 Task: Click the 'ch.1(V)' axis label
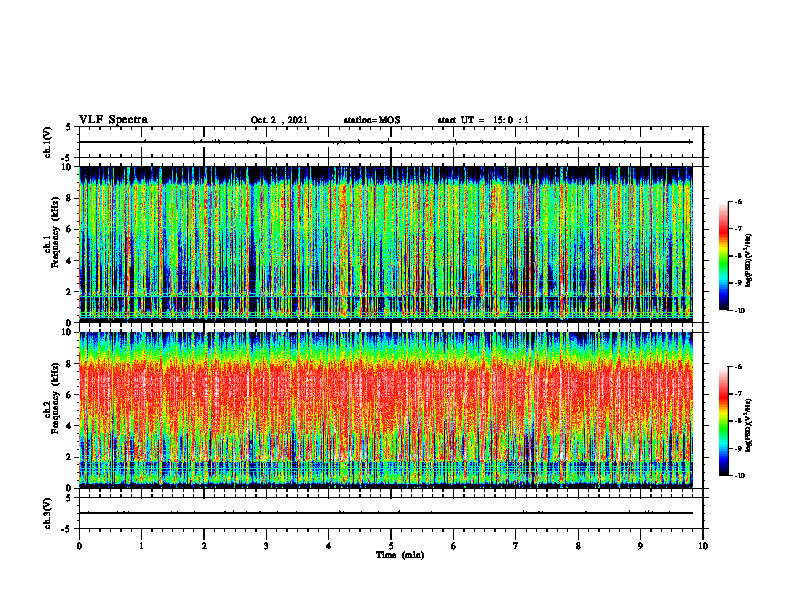coord(47,142)
